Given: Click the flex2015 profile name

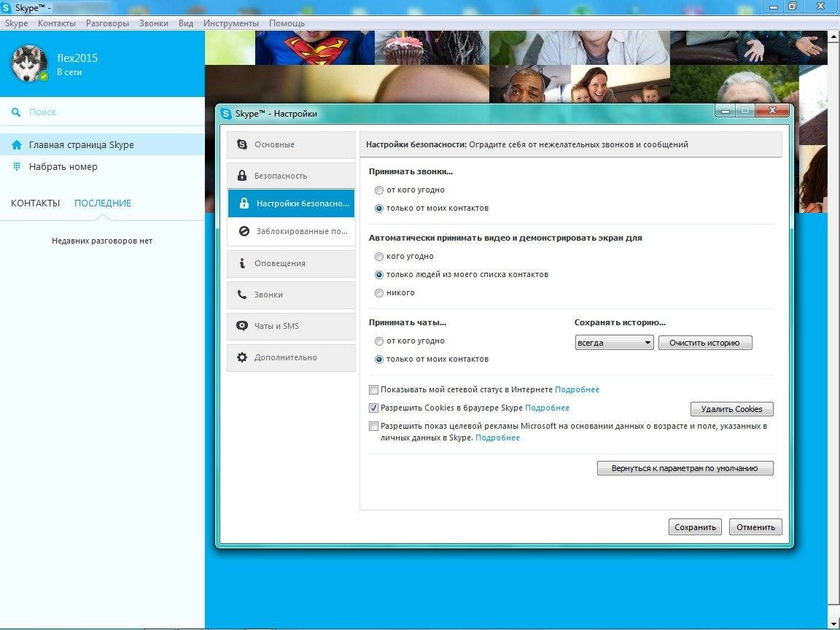Looking at the screenshot, I should (78, 58).
